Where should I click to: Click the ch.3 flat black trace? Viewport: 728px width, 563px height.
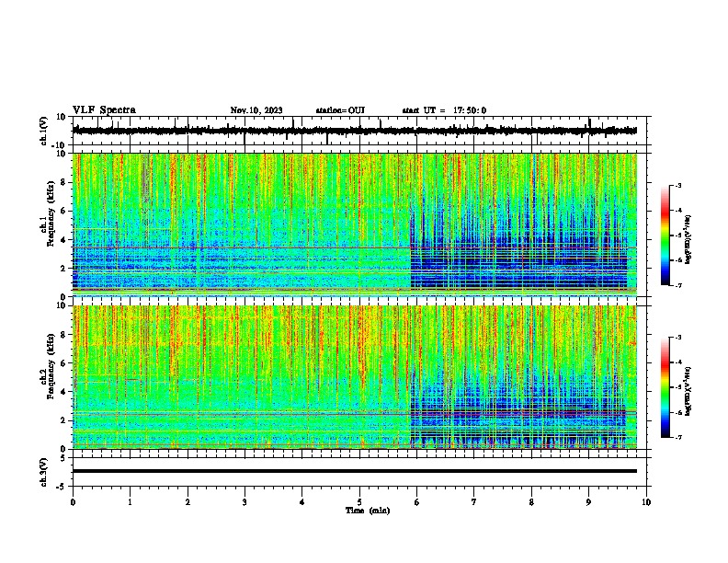(355, 471)
